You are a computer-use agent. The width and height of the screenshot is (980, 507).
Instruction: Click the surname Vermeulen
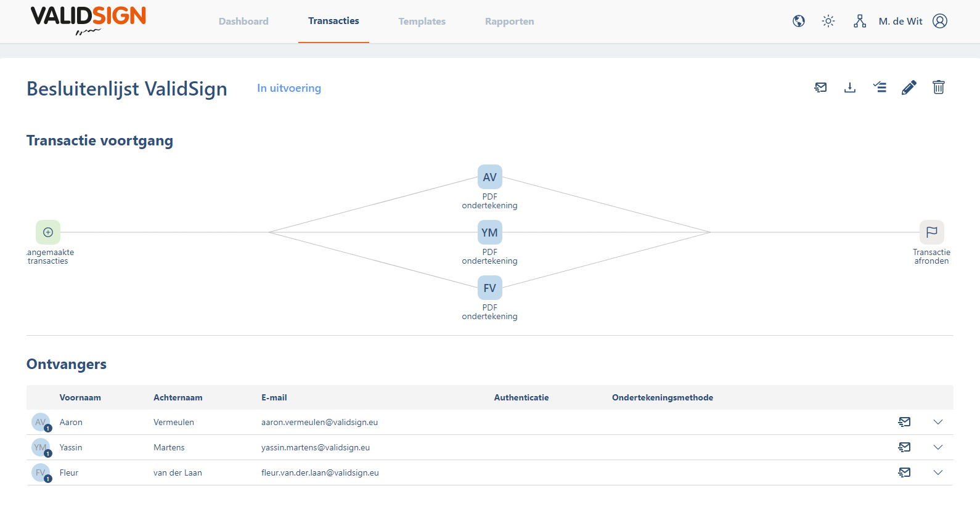tap(174, 422)
